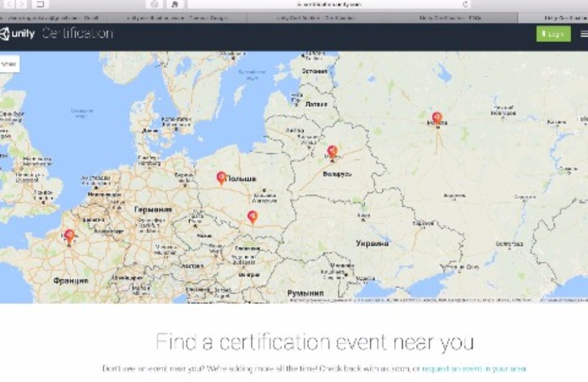Click the marker in southern Poland
The width and height of the screenshot is (588, 382).
253,216
